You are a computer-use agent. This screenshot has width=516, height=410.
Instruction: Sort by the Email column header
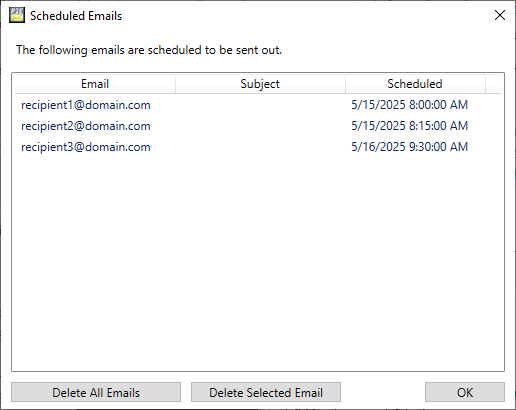tap(95, 84)
